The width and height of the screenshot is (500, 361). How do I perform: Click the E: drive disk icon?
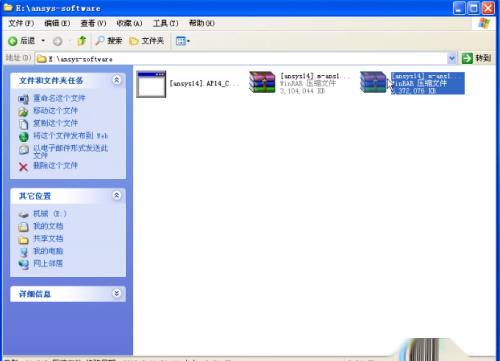pyautogui.click(x=23, y=214)
